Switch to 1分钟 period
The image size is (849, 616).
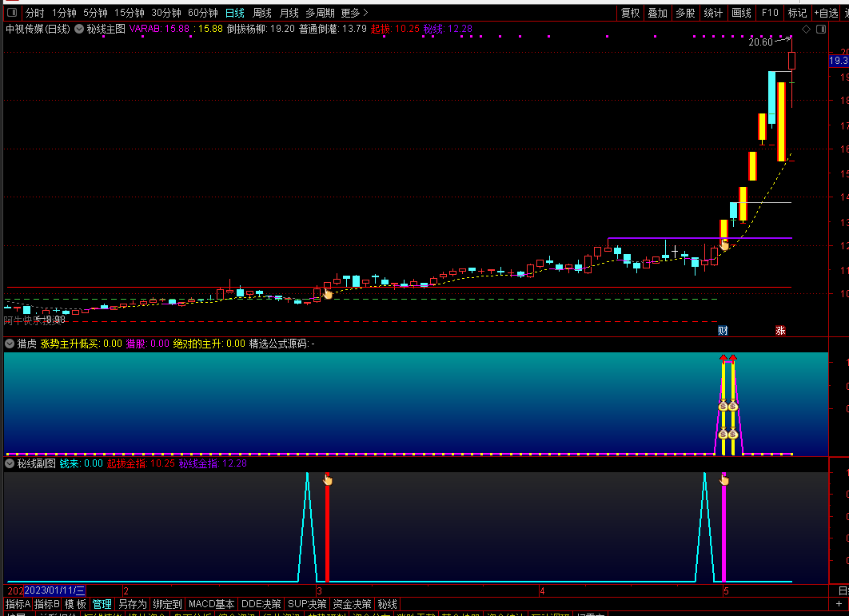click(64, 13)
